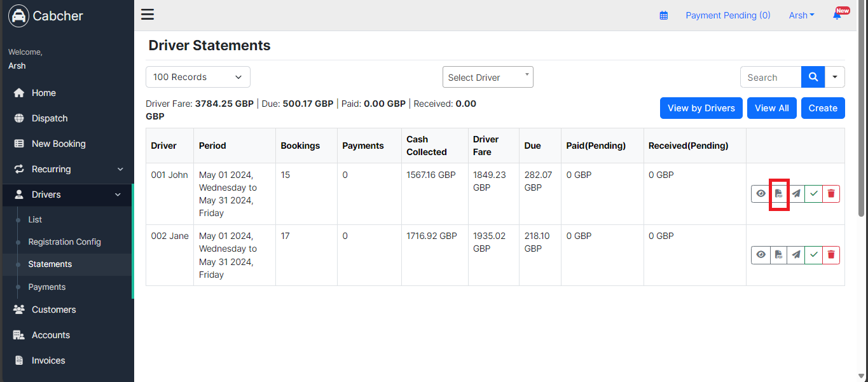Send statement to 002 Jane (paper plane)
This screenshot has height=382, width=868.
pyautogui.click(x=796, y=255)
